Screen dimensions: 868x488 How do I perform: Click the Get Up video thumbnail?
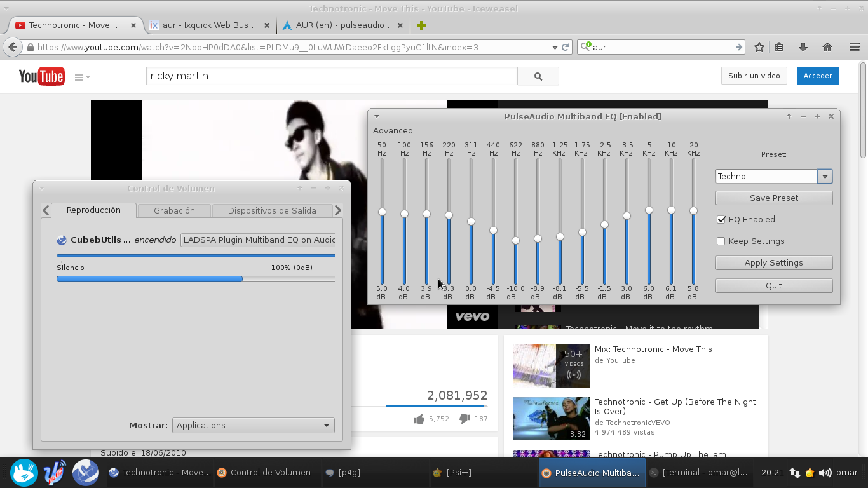pyautogui.click(x=552, y=419)
